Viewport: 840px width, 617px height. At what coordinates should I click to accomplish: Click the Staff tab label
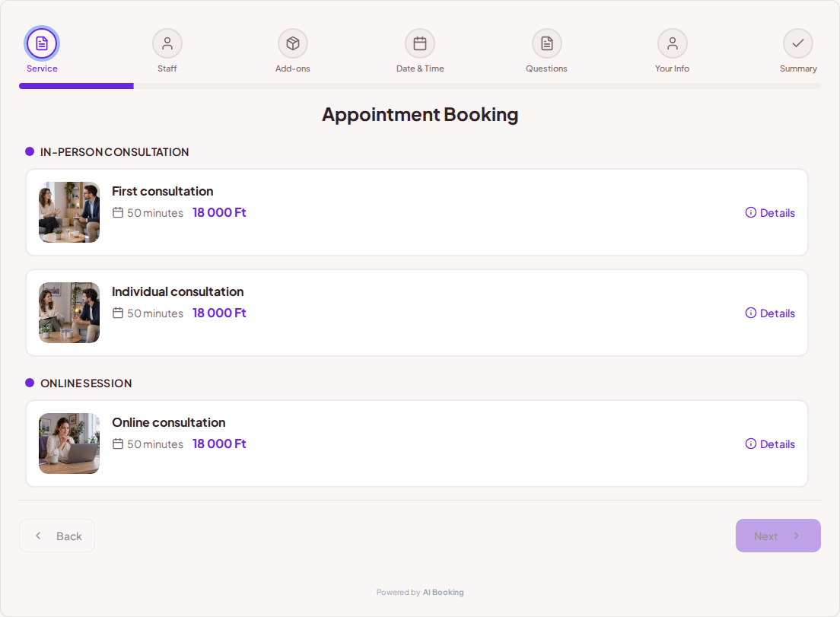pos(167,68)
